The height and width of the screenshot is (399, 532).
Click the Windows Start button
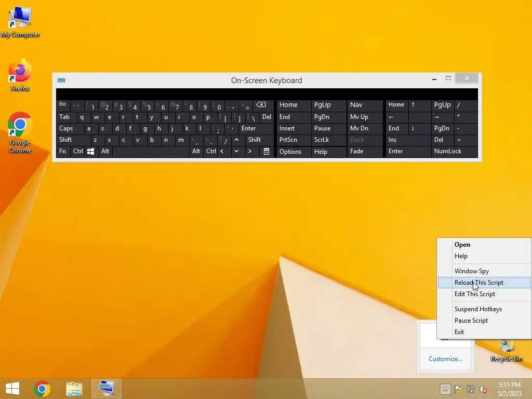[12, 389]
